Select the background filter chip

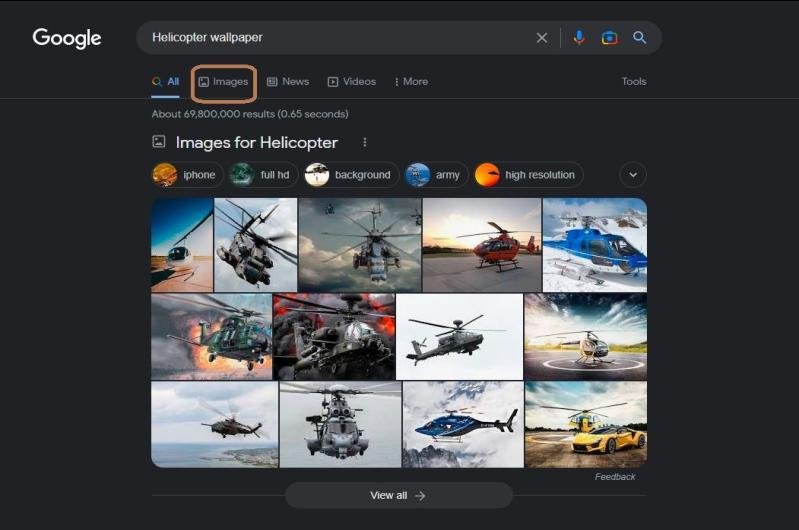(351, 175)
